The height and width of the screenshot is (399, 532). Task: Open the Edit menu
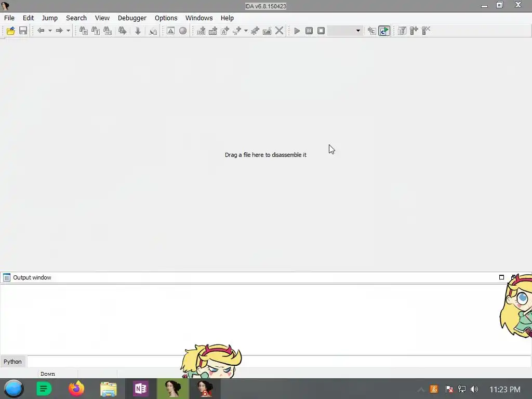click(28, 18)
